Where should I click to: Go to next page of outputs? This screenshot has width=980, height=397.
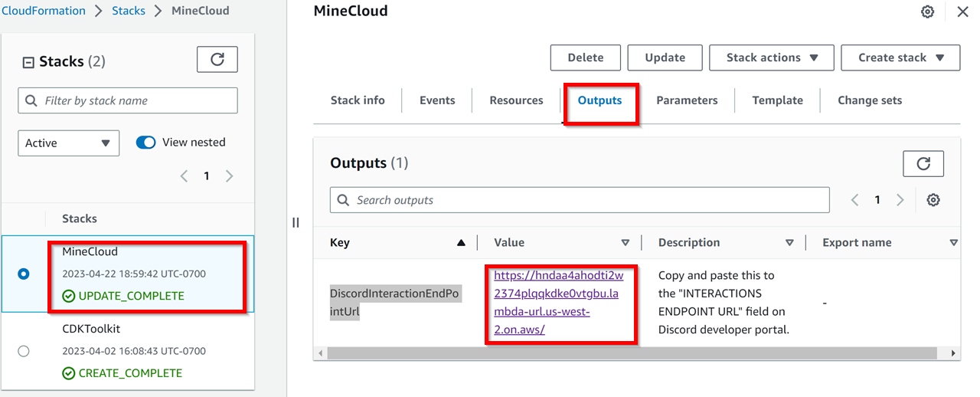click(900, 200)
